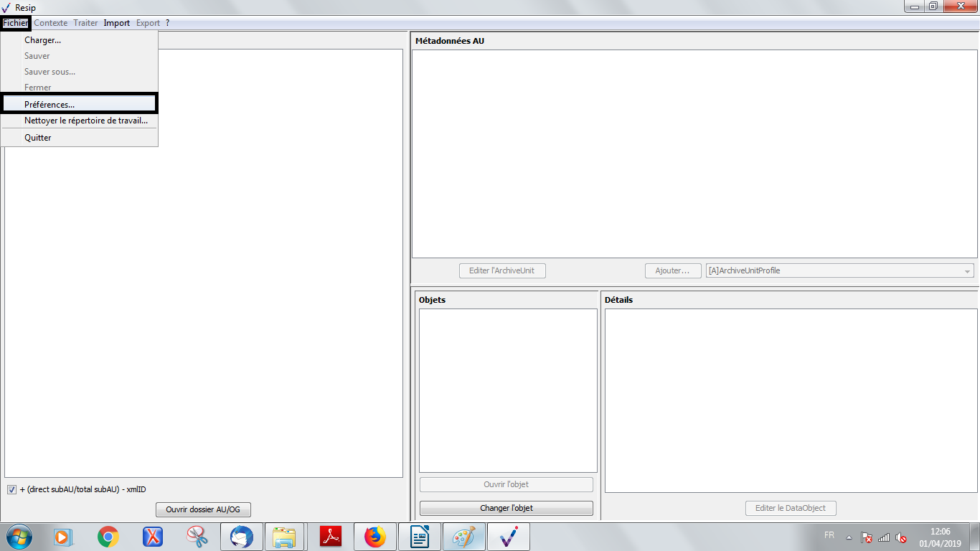Click the muted volume tray icon
The image size is (980, 551).
pyautogui.click(x=902, y=537)
